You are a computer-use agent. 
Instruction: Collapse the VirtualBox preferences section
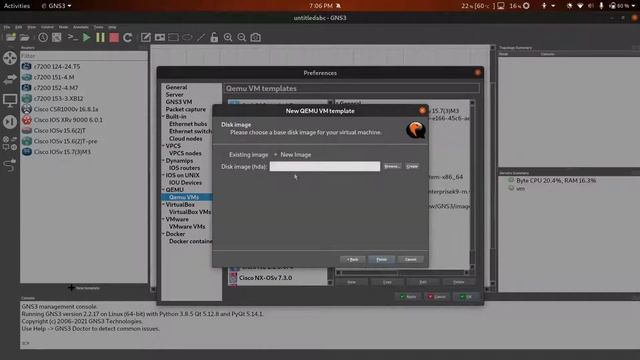click(163, 204)
